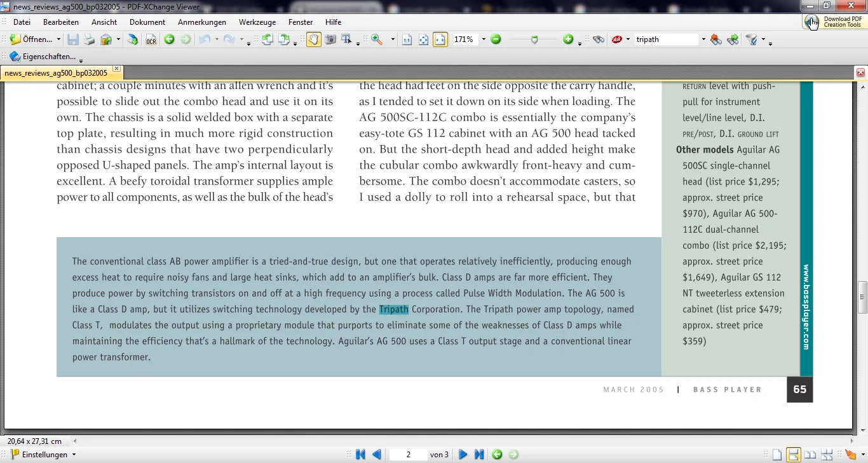Click the green zoom-out minus button
The width and height of the screenshot is (868, 463).
pos(496,39)
